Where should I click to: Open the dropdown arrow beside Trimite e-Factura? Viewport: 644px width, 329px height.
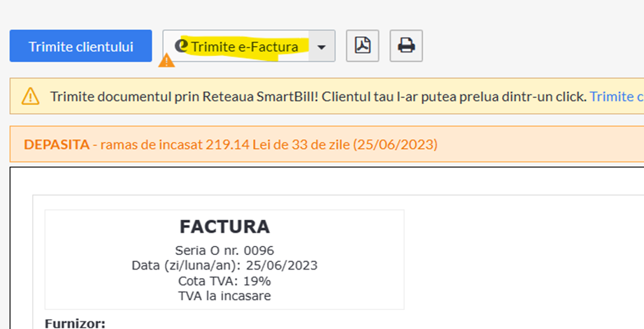coord(322,46)
